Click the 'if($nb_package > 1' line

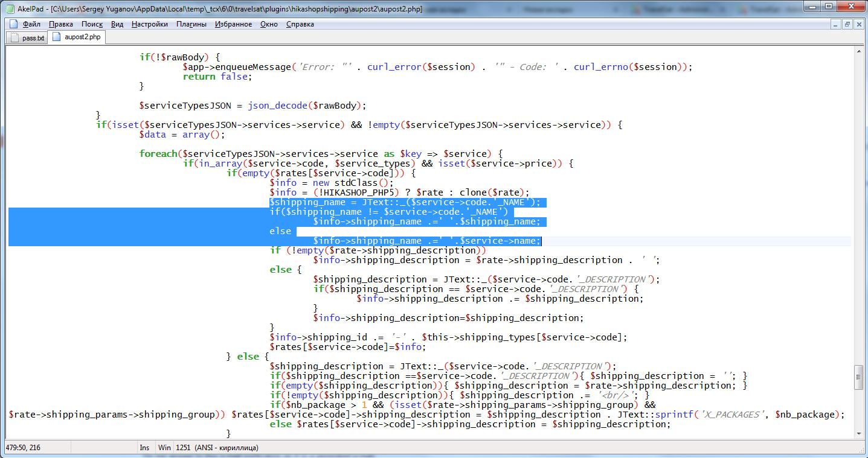(463, 405)
